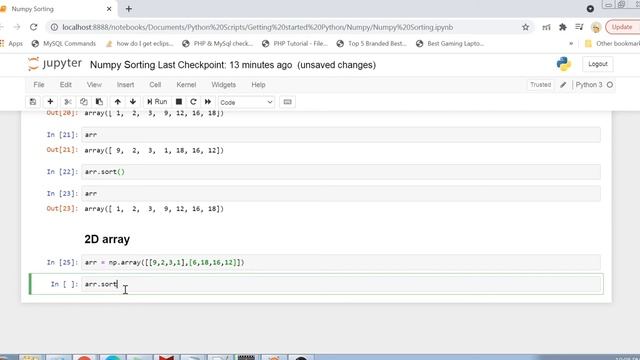
Task: Open 'how do I get eclips...' bookmark
Action: (x=139, y=43)
